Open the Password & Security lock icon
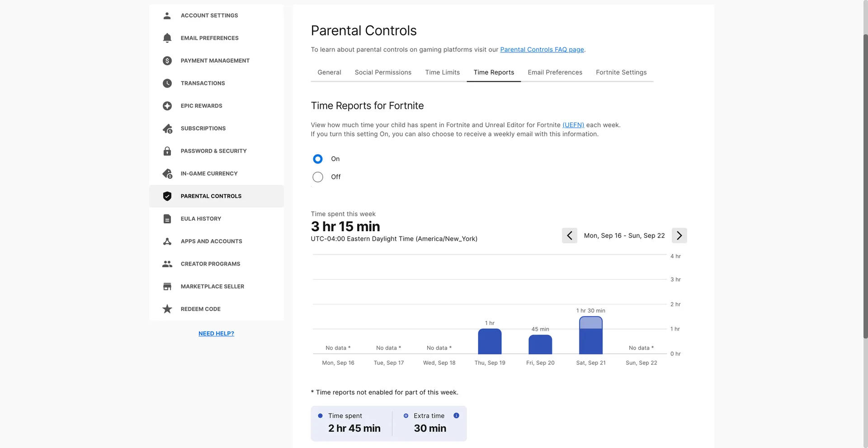Screen dimensions: 868x448 tap(167, 151)
